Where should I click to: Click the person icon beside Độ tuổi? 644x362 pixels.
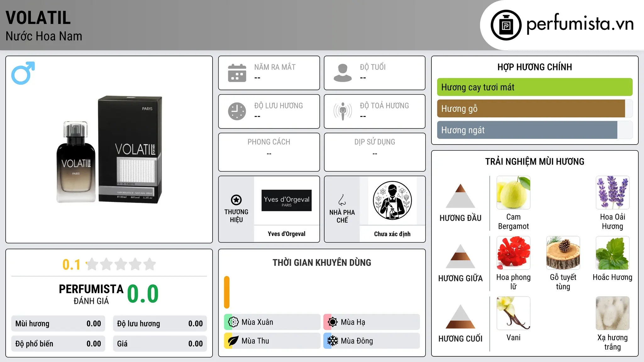coord(343,73)
